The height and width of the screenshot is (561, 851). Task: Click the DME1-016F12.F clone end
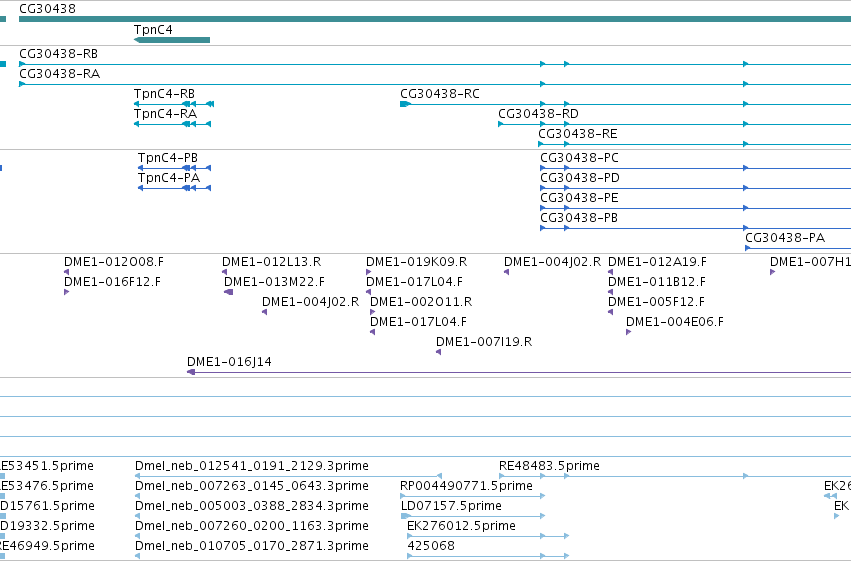click(66, 292)
